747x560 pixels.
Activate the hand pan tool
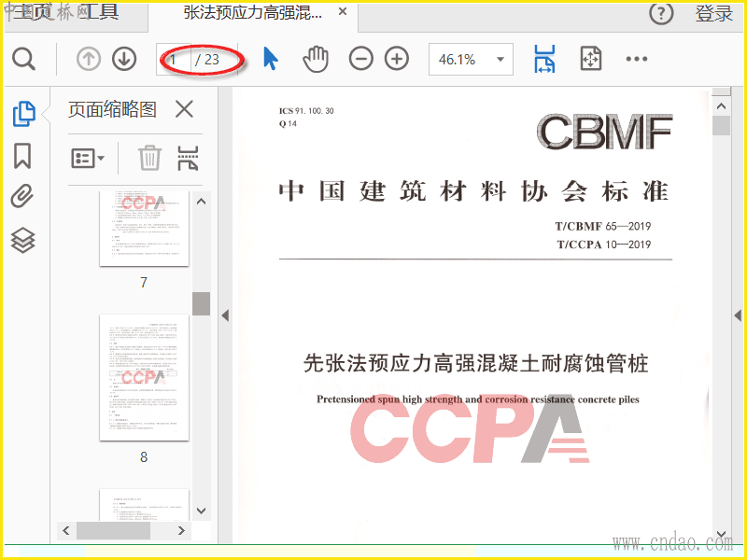click(316, 60)
